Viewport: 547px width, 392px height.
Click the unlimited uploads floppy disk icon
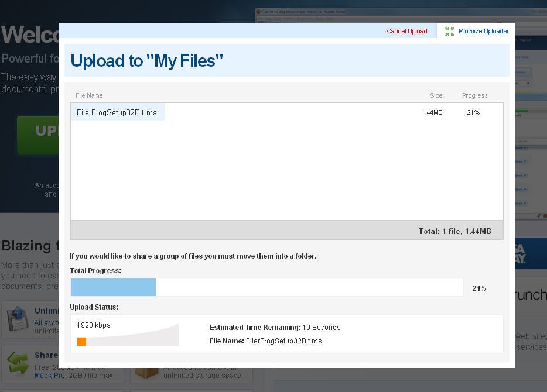18,318
